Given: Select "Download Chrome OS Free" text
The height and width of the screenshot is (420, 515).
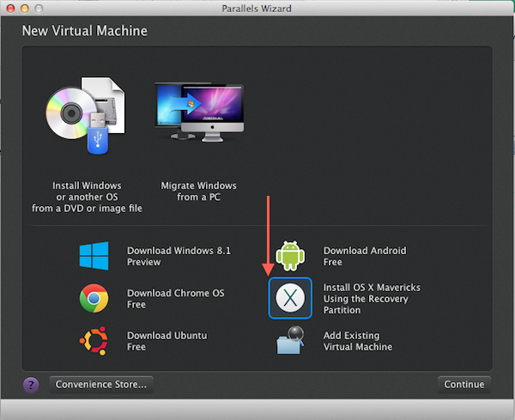Looking at the screenshot, I should point(176,299).
